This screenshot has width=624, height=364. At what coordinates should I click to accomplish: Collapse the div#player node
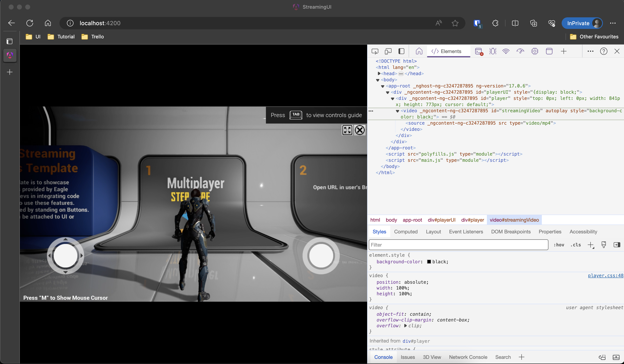[x=393, y=98]
